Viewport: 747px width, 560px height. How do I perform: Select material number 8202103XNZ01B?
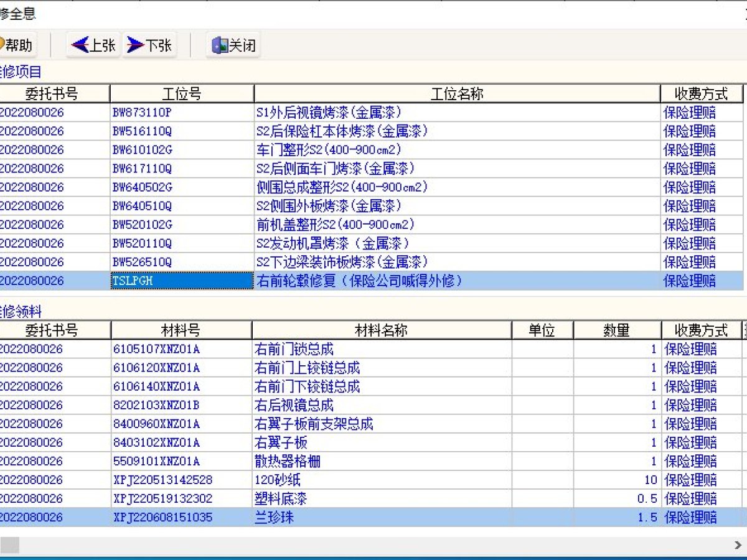pos(157,405)
